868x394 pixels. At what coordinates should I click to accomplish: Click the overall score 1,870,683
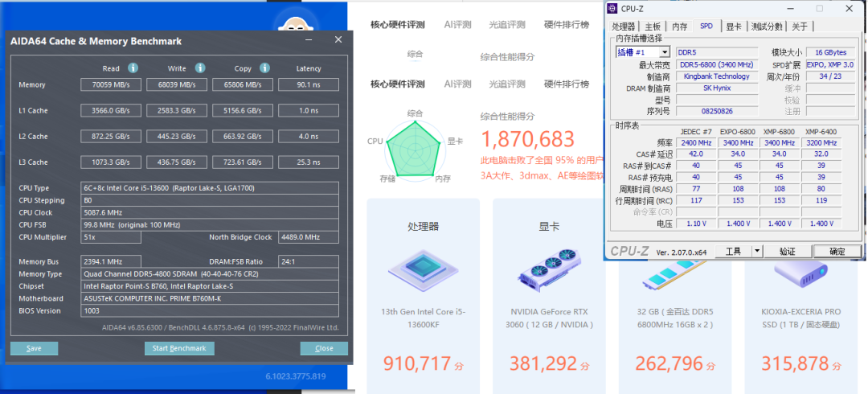click(527, 140)
